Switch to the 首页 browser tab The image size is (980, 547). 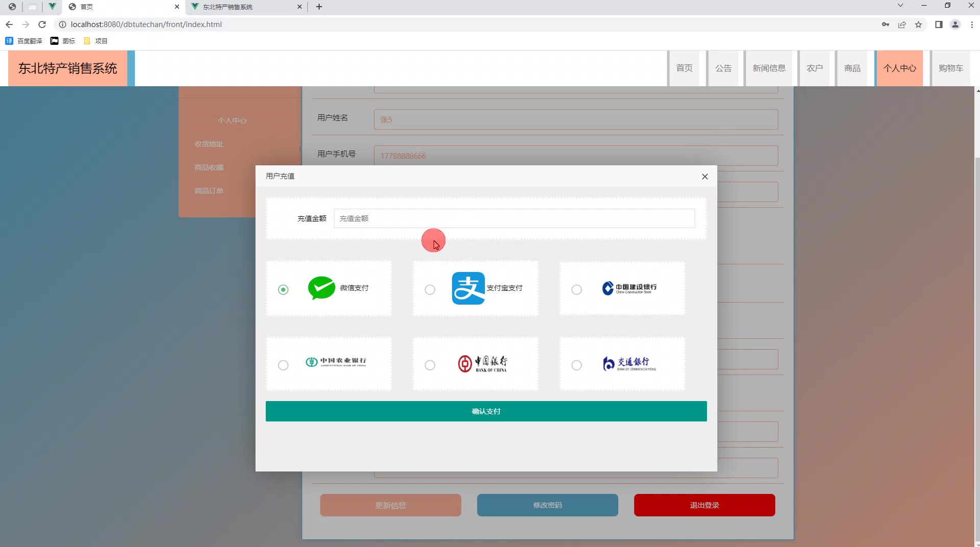click(x=122, y=7)
